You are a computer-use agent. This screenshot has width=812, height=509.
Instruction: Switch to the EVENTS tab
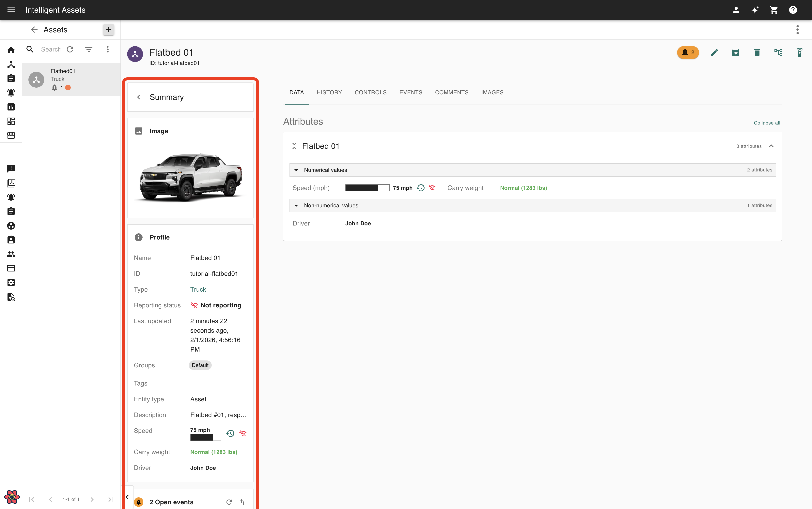click(410, 93)
